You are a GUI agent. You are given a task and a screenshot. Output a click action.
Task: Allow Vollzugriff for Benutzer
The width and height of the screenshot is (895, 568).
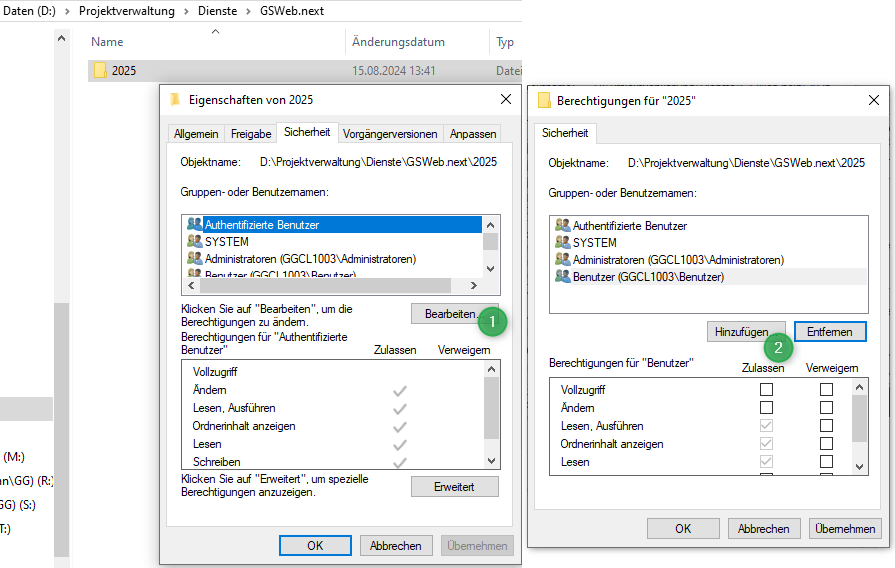coord(766,389)
